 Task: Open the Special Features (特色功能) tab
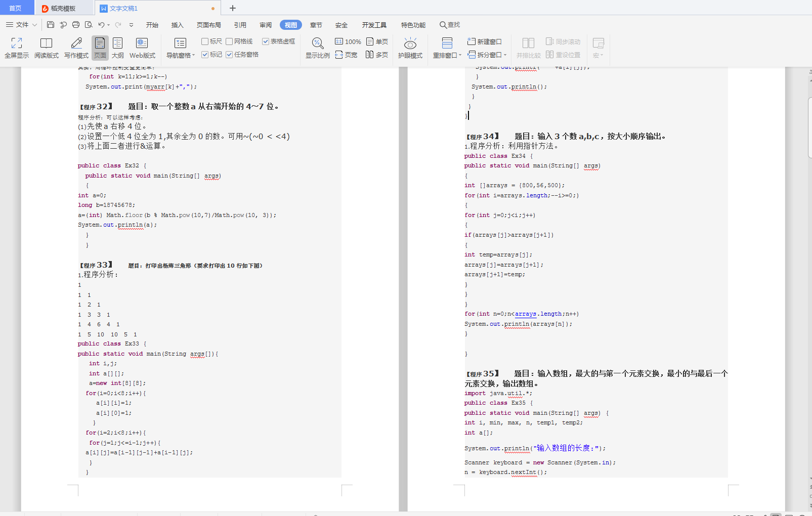(x=413, y=25)
